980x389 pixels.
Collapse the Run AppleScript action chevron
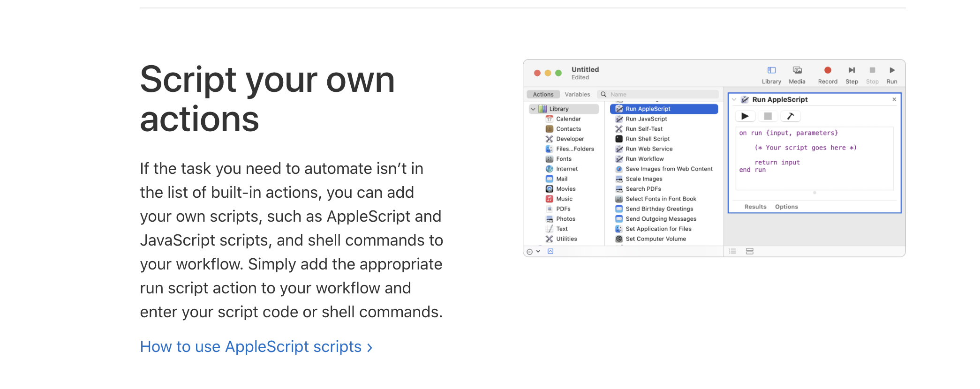tap(734, 100)
